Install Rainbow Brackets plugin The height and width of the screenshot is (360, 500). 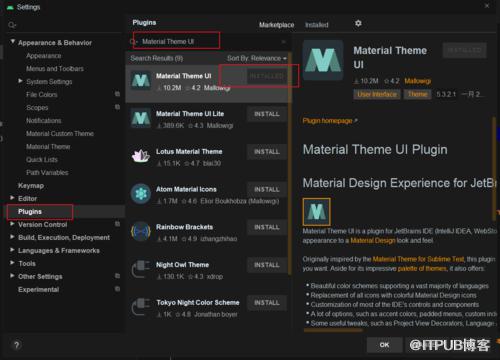[267, 227]
